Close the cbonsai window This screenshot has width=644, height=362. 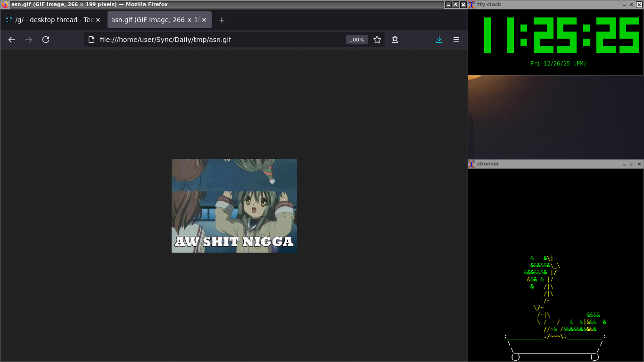tap(639, 164)
